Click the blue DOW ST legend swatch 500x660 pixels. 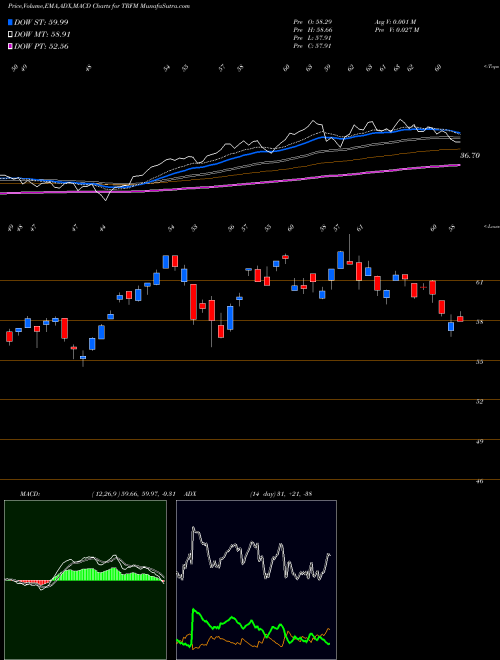(x=10, y=22)
